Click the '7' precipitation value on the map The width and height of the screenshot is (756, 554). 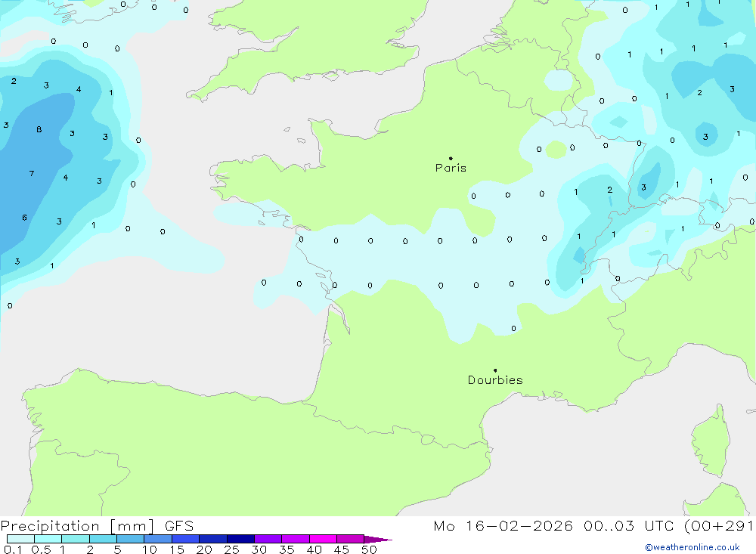32,173
